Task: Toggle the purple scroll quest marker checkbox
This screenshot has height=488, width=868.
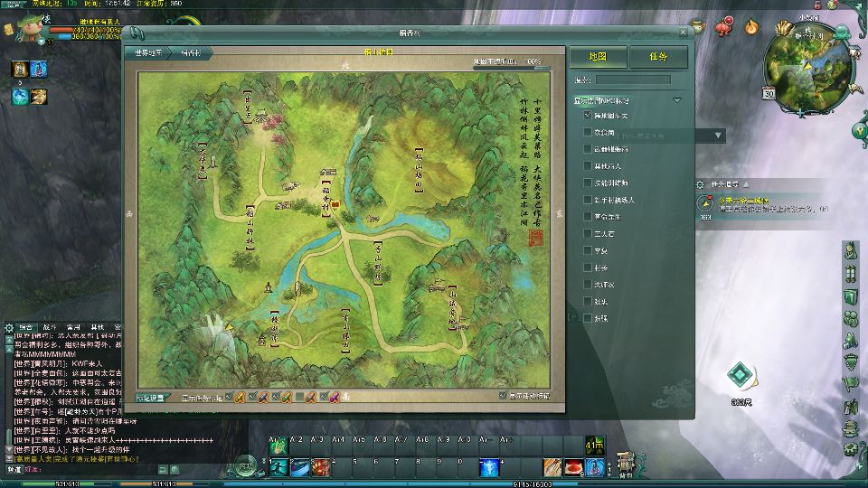Action: click(x=324, y=397)
